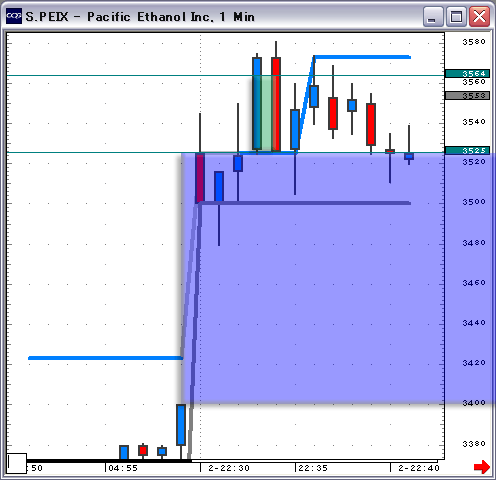
Task: Click the 3460 price axis label
Action: tap(474, 283)
